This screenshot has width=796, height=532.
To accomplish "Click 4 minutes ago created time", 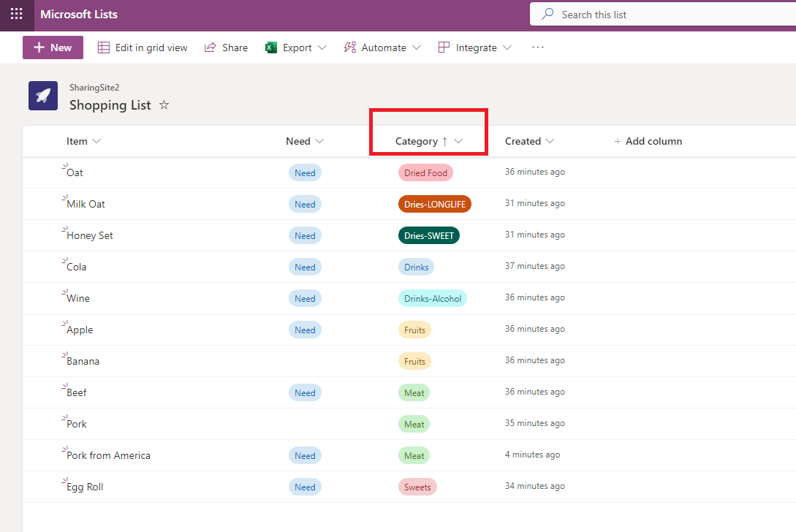I will (533, 455).
